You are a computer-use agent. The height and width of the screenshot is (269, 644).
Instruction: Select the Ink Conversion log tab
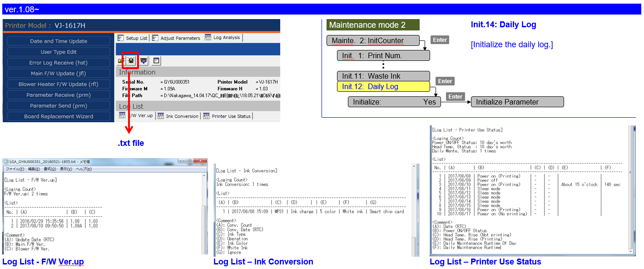pos(178,116)
